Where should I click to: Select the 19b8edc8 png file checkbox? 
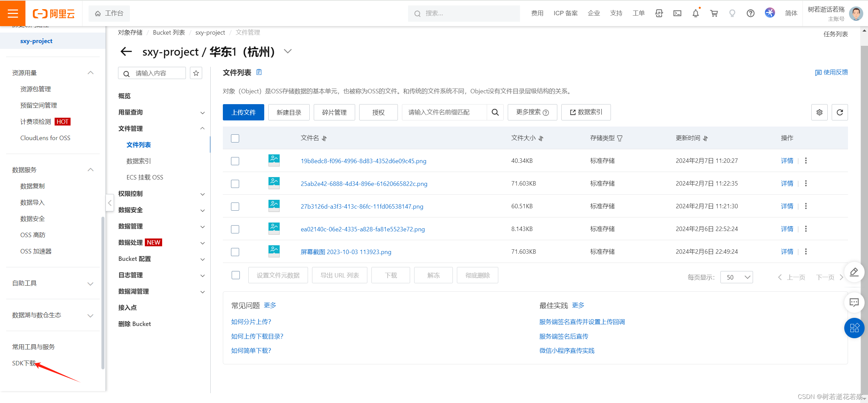pos(235,161)
